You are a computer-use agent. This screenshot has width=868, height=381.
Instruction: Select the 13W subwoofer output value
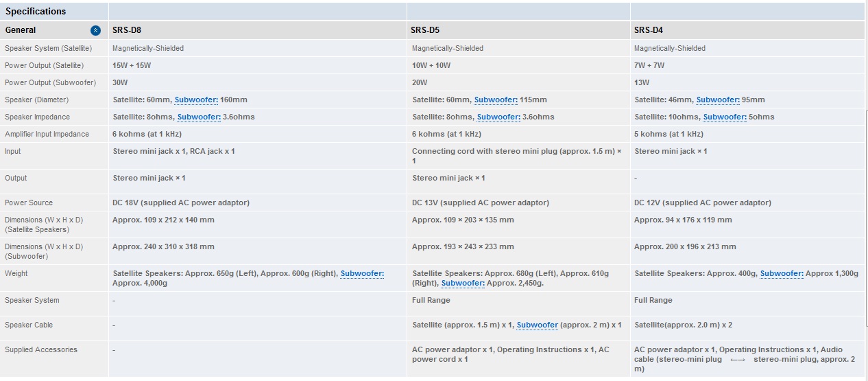(x=642, y=82)
